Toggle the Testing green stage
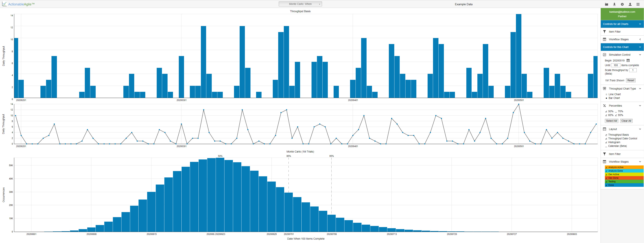The width and height of the screenshot is (644, 243). tap(624, 181)
